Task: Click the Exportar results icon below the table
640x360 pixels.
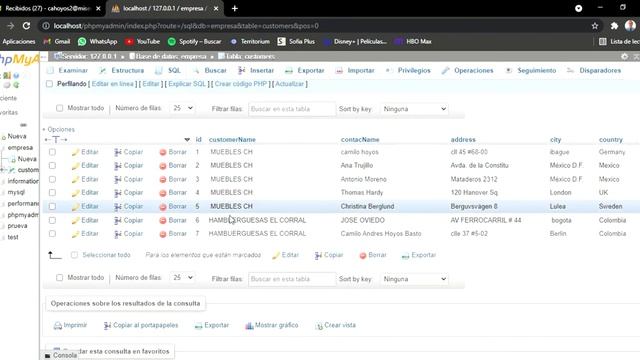Action: point(198,326)
